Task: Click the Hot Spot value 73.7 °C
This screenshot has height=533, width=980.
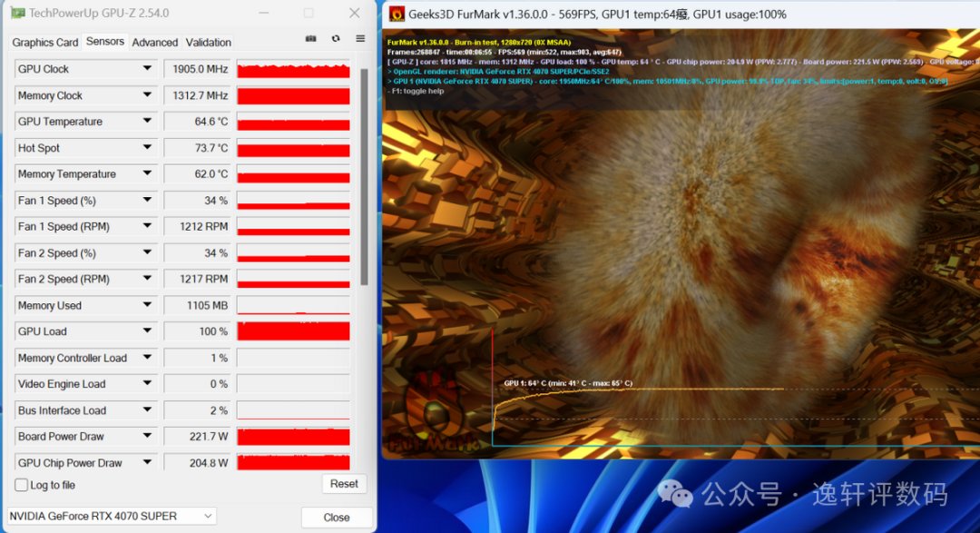Action: pyautogui.click(x=198, y=148)
